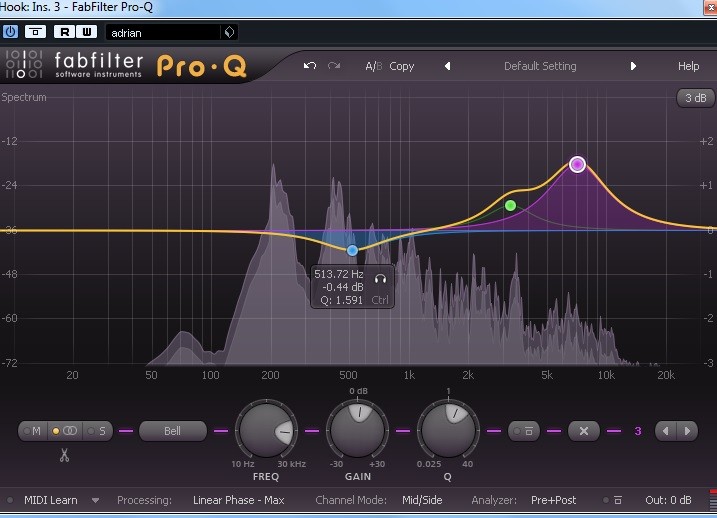Open the Default Setting preset menu
Screen dimensions: 717x518
coord(540,66)
